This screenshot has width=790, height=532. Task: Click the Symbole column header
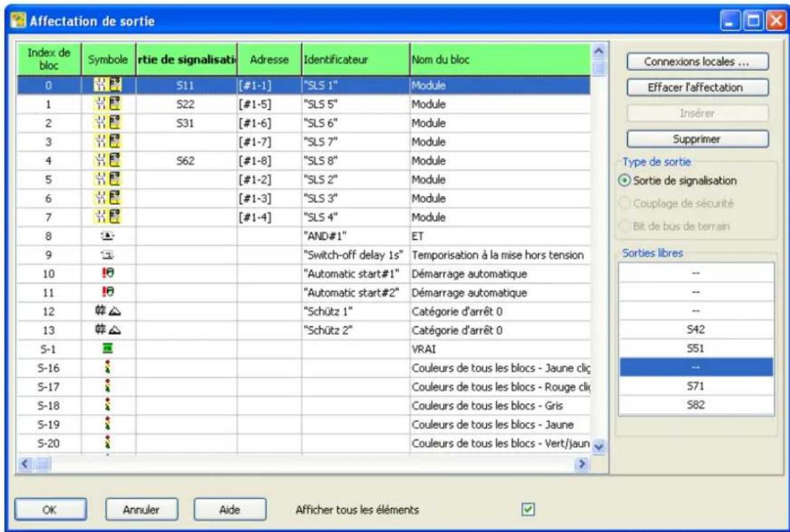(x=108, y=59)
